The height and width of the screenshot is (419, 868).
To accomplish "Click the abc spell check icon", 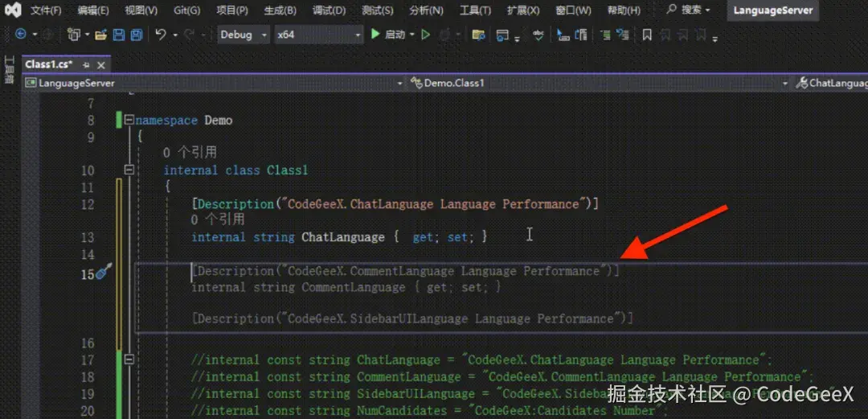I will pyautogui.click(x=538, y=35).
